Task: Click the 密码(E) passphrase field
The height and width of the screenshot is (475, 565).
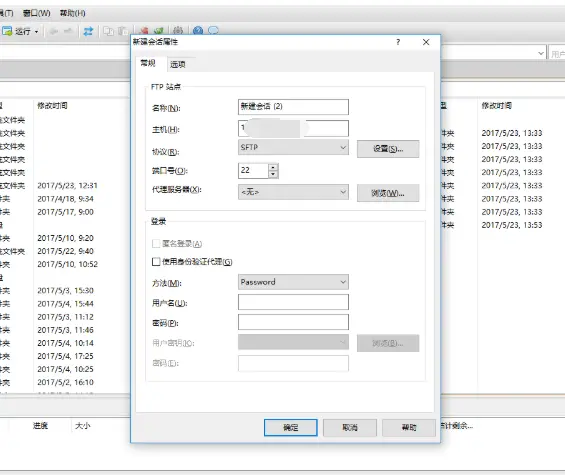Action: point(293,363)
